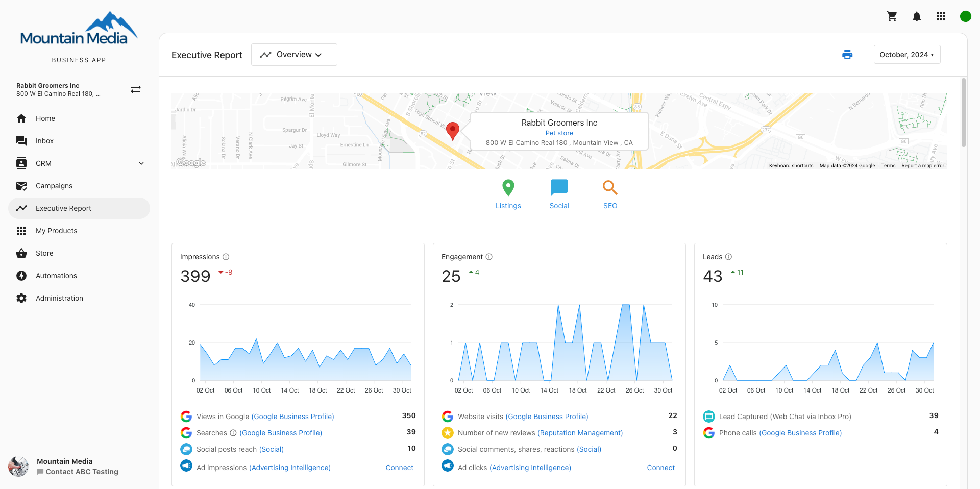
Task: Go to Campaigns in the sidebar
Action: point(54,186)
